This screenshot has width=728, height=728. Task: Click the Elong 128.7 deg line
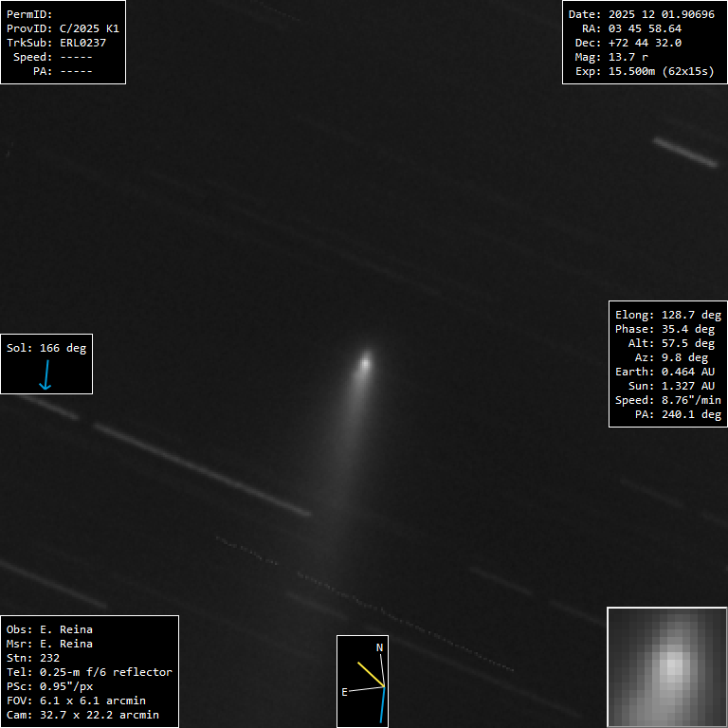(667, 315)
